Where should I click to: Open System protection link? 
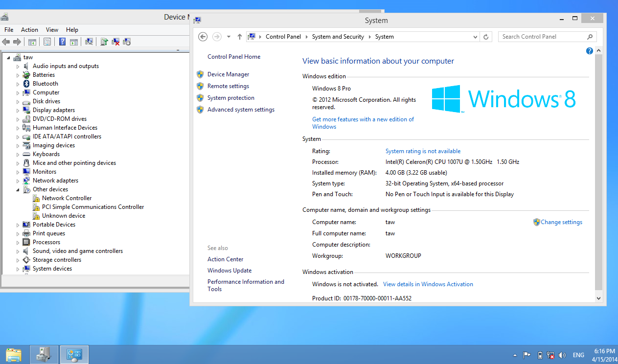[x=231, y=98]
